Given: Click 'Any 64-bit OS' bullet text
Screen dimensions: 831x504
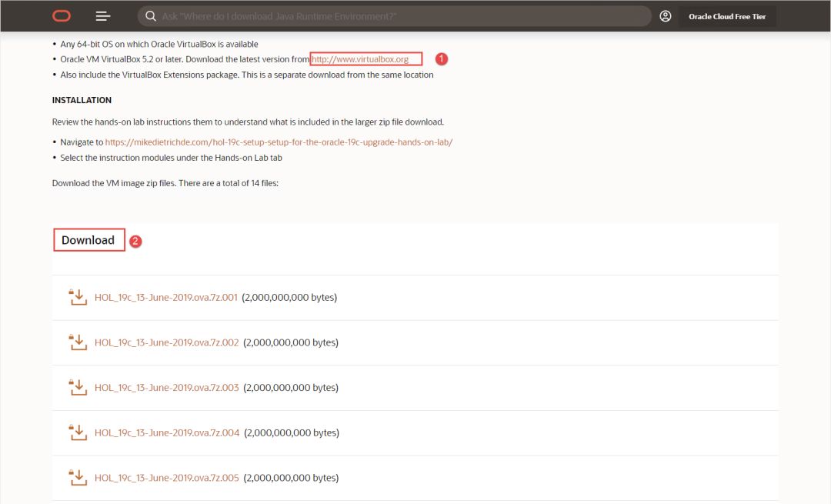Looking at the screenshot, I should [x=159, y=44].
